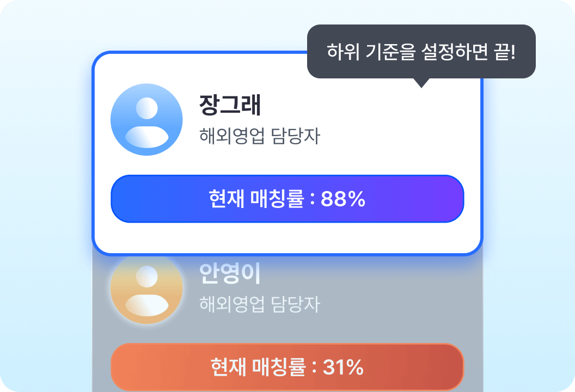Click the head shape in 장그래's avatar
The width and height of the screenshot is (575, 392).
(146, 108)
